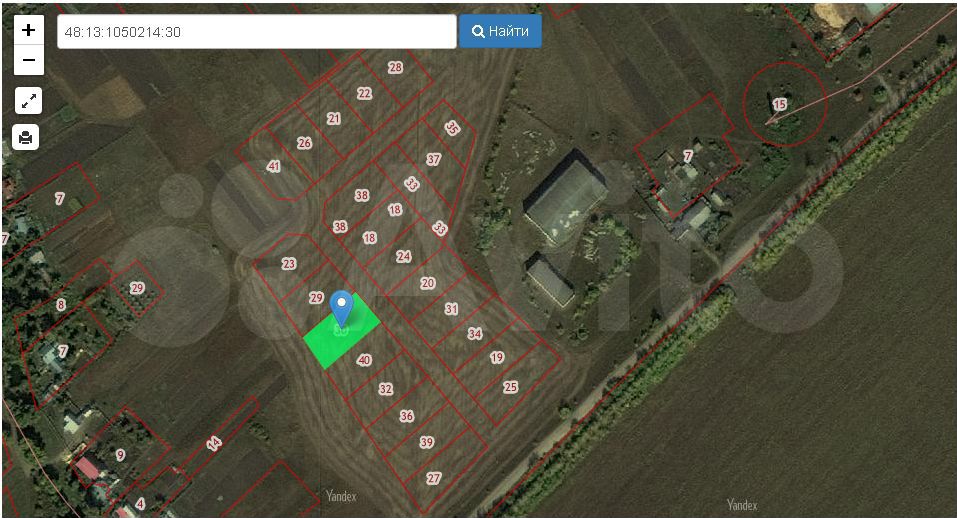Click parcel label 41

tap(273, 166)
